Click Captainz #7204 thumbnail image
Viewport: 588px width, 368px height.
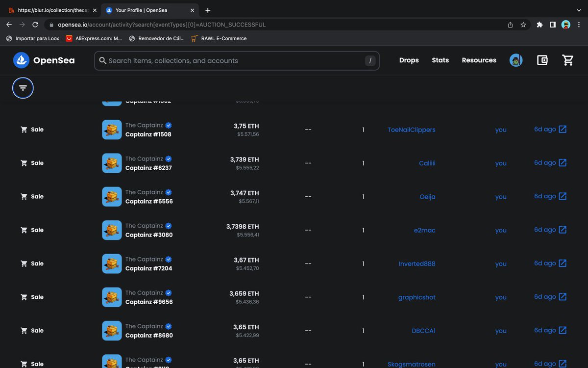point(112,263)
